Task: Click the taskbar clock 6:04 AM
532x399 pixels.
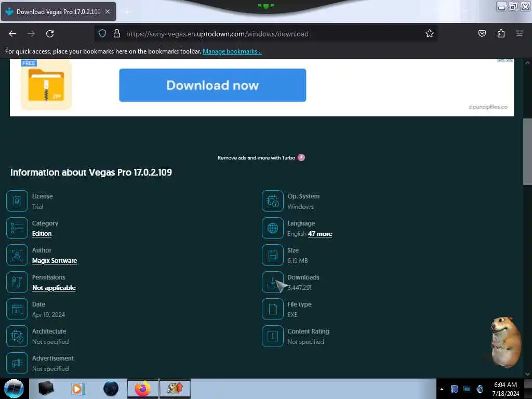Action: [x=505, y=385]
